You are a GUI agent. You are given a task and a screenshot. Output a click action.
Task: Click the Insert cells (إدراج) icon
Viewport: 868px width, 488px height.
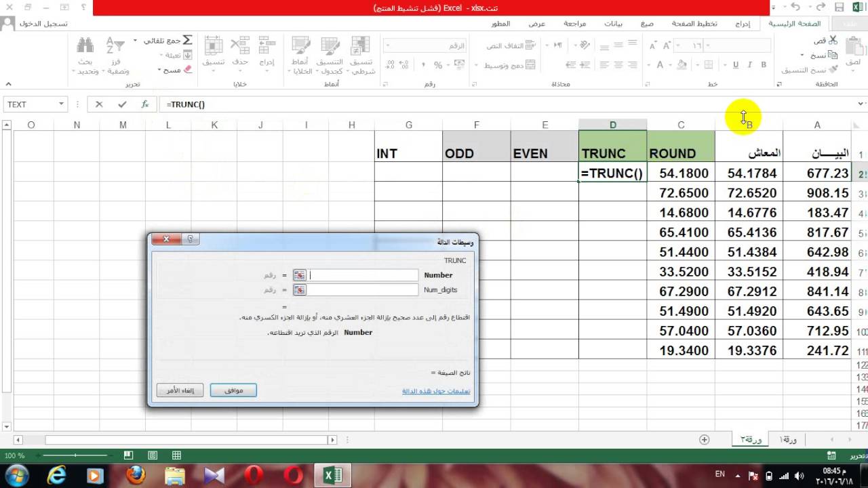[x=267, y=45]
